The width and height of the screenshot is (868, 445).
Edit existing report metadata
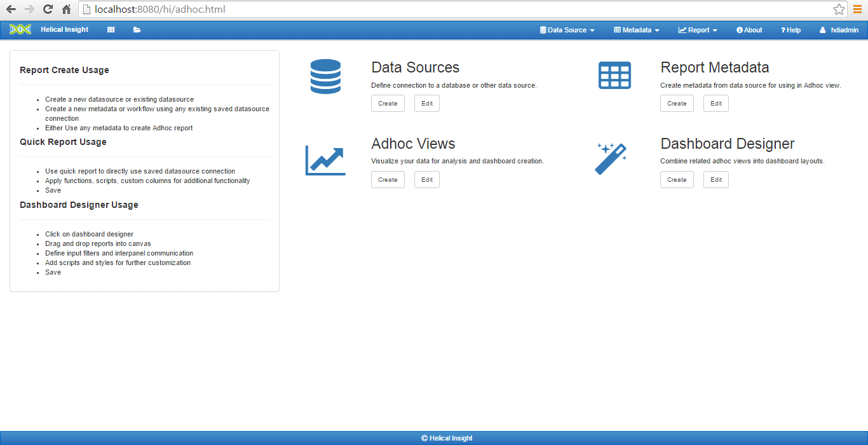(x=716, y=103)
